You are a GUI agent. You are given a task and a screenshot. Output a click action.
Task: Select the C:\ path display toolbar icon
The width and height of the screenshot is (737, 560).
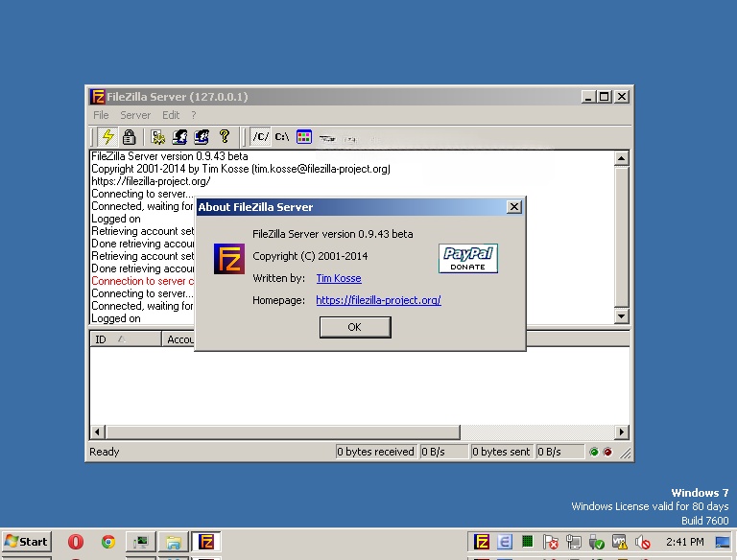(x=282, y=137)
